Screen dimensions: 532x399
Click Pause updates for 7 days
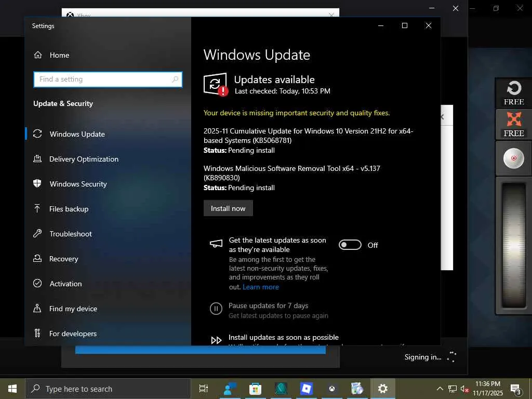269,305
